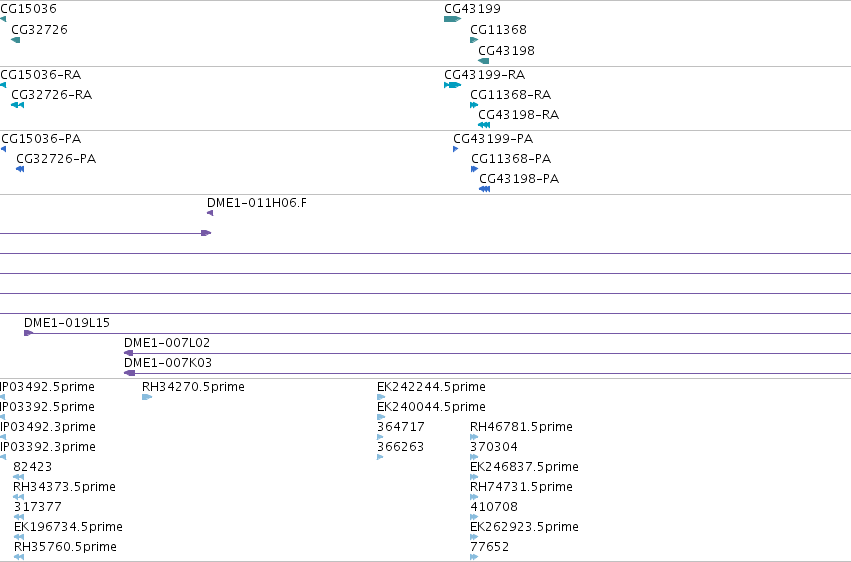The image size is (851, 562).
Task: Click the arrow glyph under 82423
Action: pyautogui.click(x=18, y=477)
